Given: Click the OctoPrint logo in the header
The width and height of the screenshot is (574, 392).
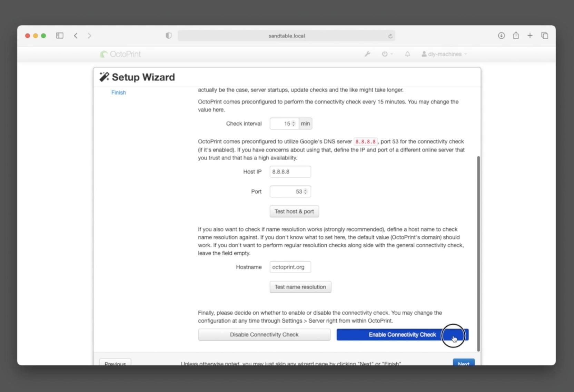Looking at the screenshot, I should [120, 54].
